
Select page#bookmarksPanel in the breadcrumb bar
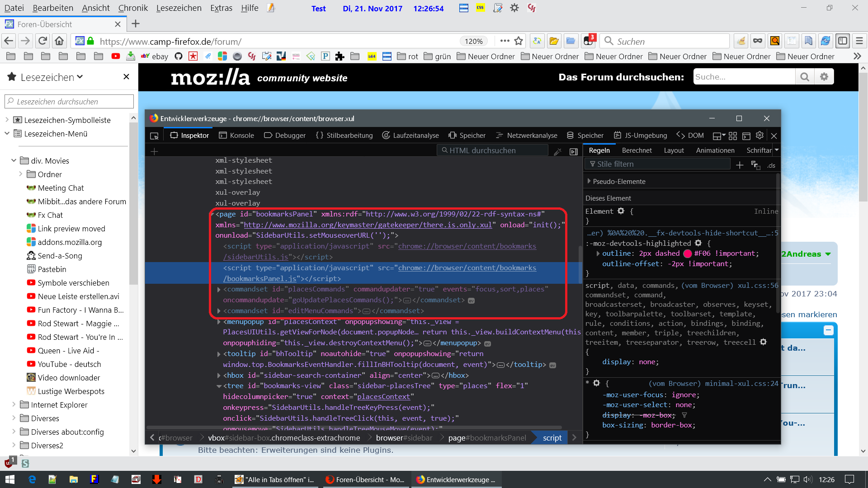pyautogui.click(x=487, y=437)
